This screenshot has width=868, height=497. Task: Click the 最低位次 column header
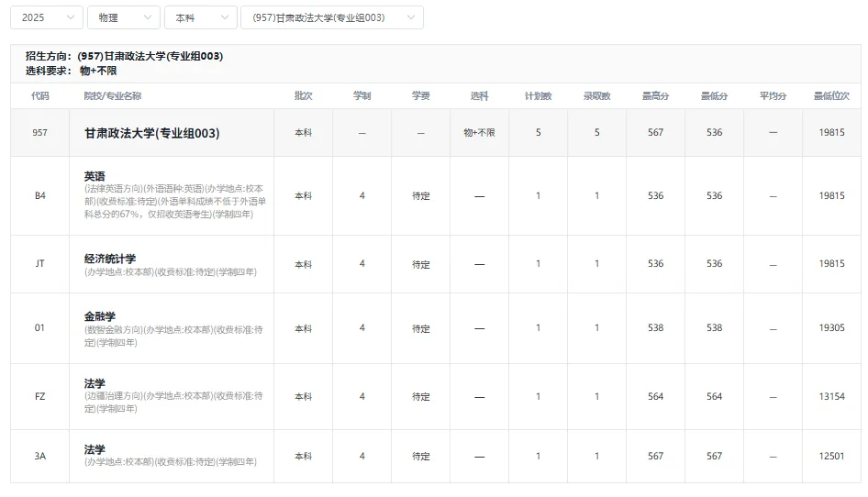(831, 95)
